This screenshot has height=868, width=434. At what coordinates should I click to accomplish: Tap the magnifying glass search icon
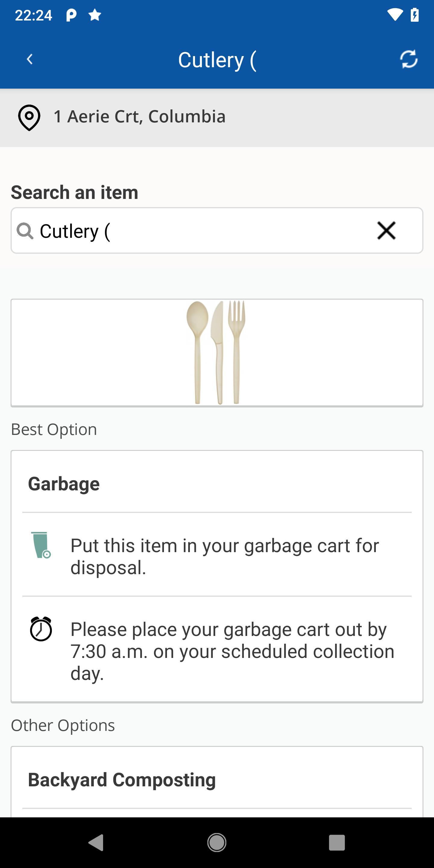tap(25, 231)
